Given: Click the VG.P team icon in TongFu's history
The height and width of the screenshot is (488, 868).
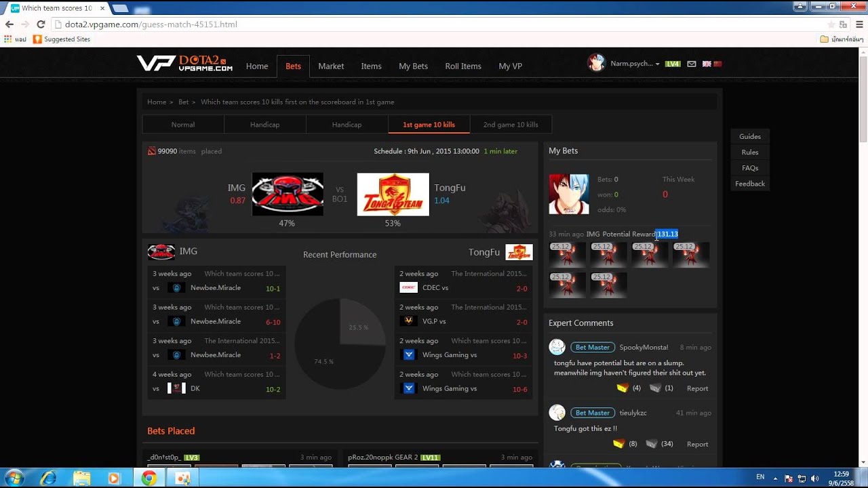Looking at the screenshot, I should [408, 321].
